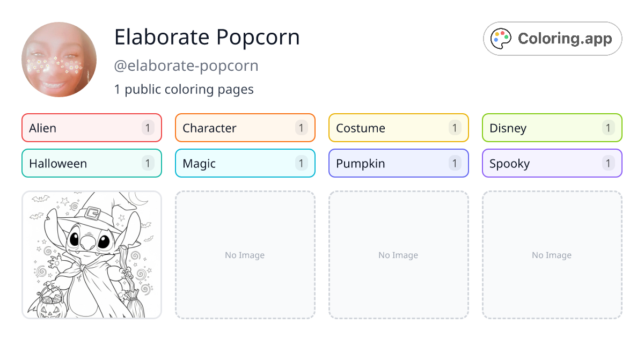This screenshot has width=644, height=338.
Task: Click the Coloring.app palette icon
Action: [501, 38]
